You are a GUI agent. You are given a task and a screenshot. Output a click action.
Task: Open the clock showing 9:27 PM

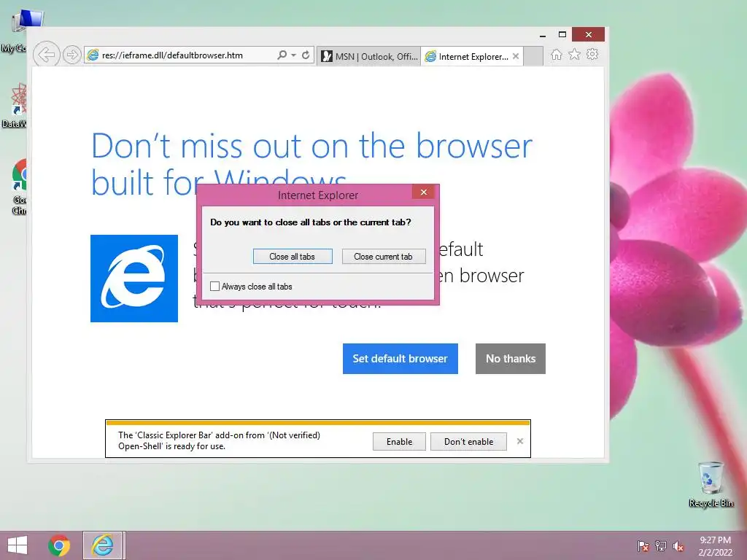(x=715, y=546)
